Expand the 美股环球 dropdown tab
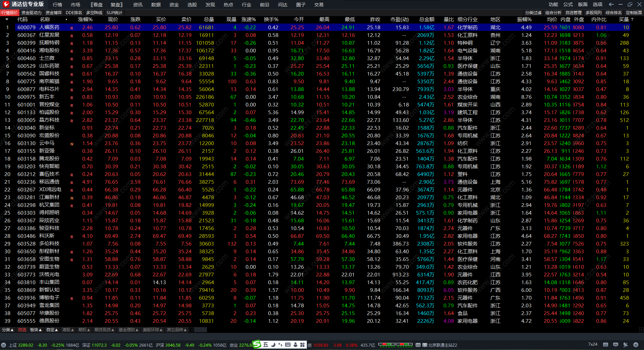Screen dimensions: 644x350 pyautogui.click(x=153, y=330)
